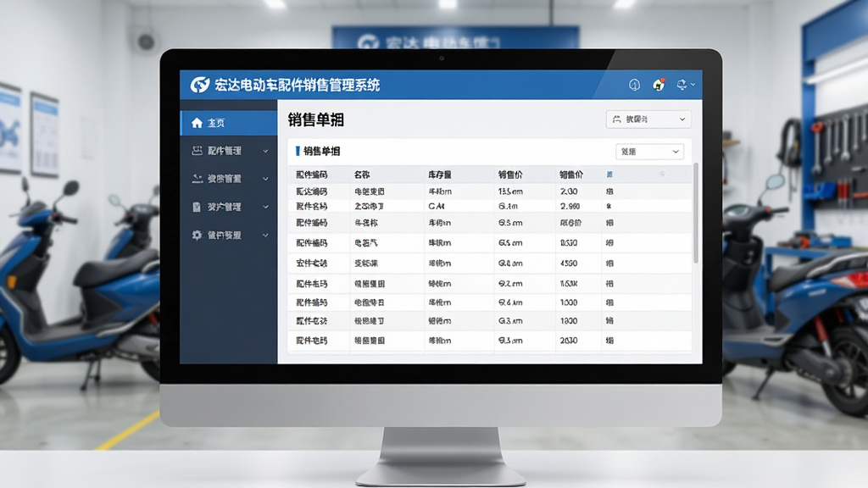Click the table's vertical scrollbar
The width and height of the screenshot is (868, 488).
(696, 213)
